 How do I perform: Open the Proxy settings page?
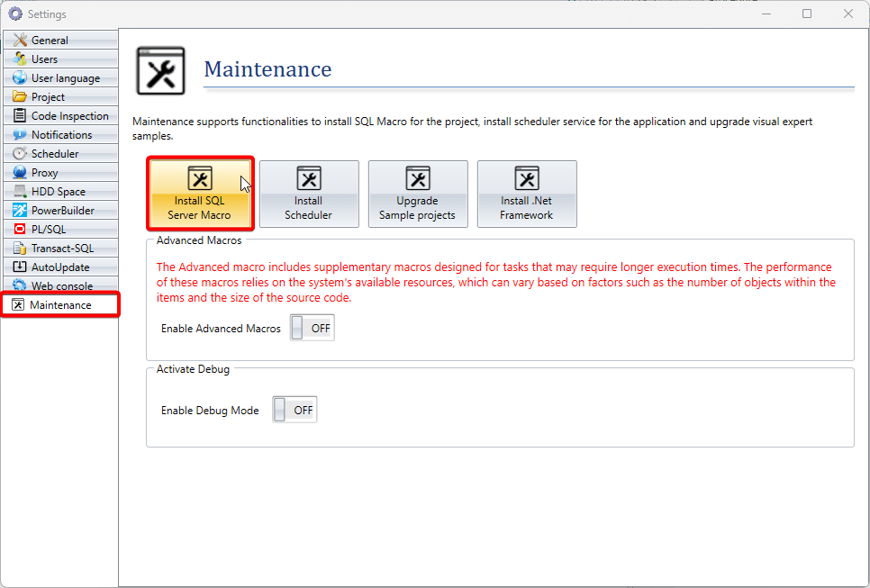coord(45,173)
